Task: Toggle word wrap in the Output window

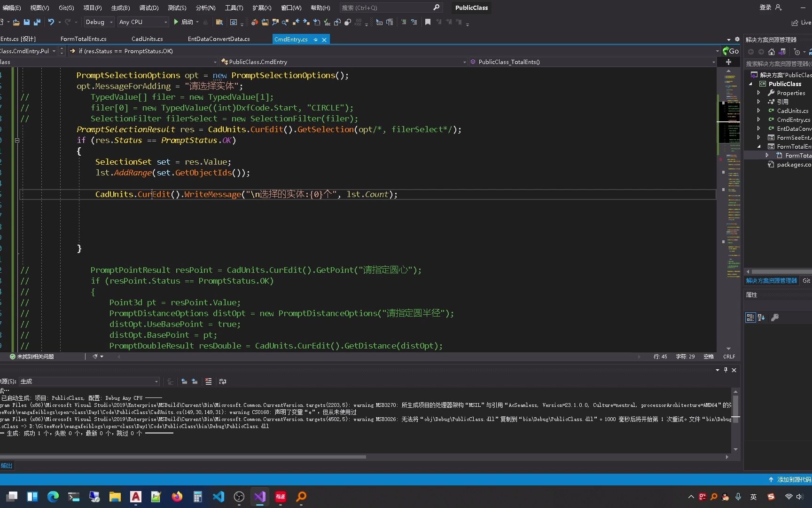Action: [x=222, y=381]
